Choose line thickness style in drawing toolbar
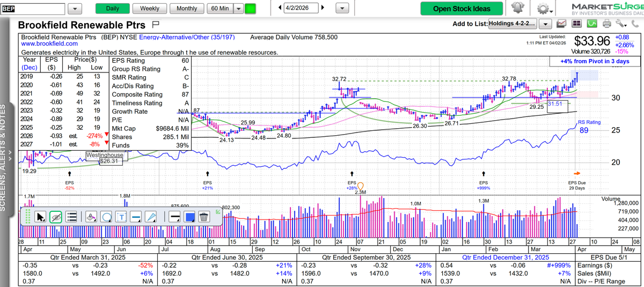The image size is (644, 287). (x=174, y=217)
